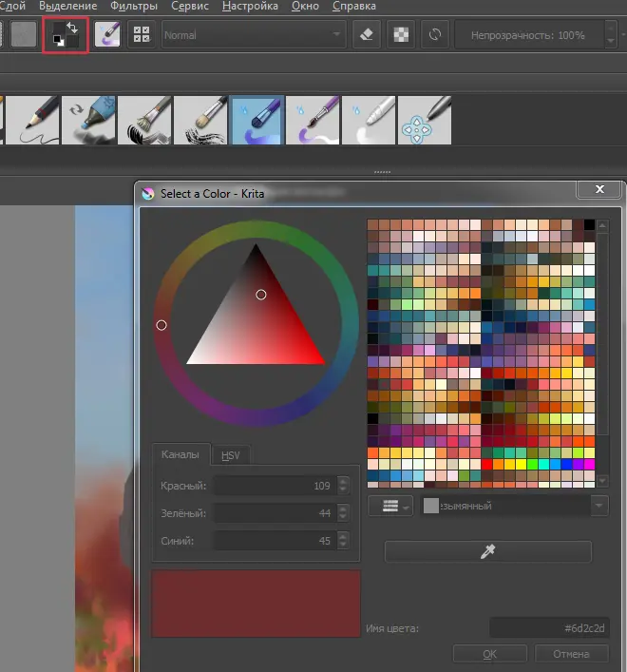627x672 pixels.
Task: Confirm color with OK button
Action: (490, 654)
